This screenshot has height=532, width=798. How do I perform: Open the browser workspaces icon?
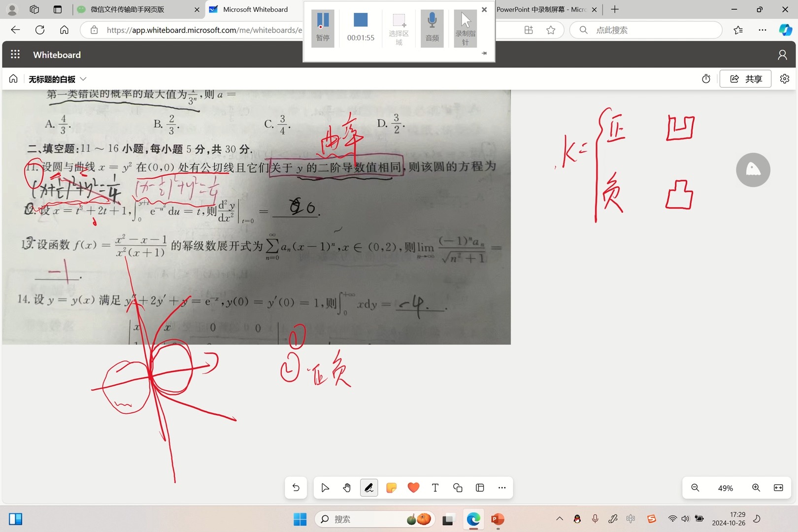pyautogui.click(x=34, y=9)
